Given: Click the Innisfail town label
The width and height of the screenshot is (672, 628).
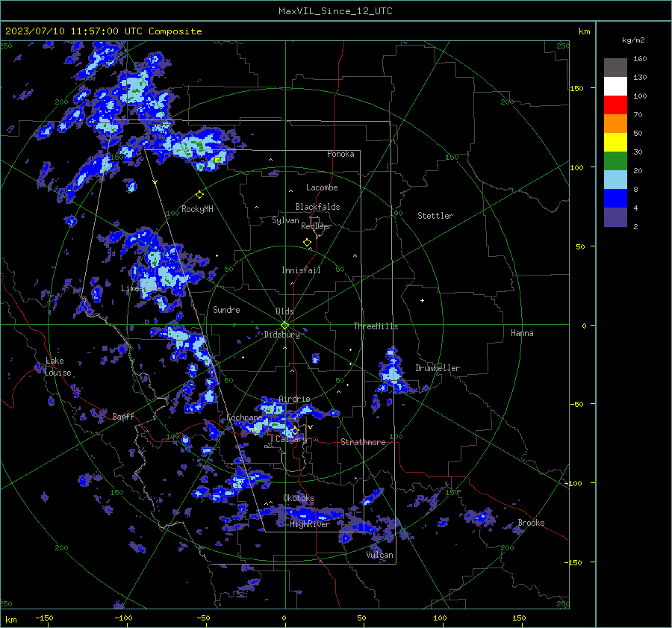Looking at the screenshot, I should 301,270.
